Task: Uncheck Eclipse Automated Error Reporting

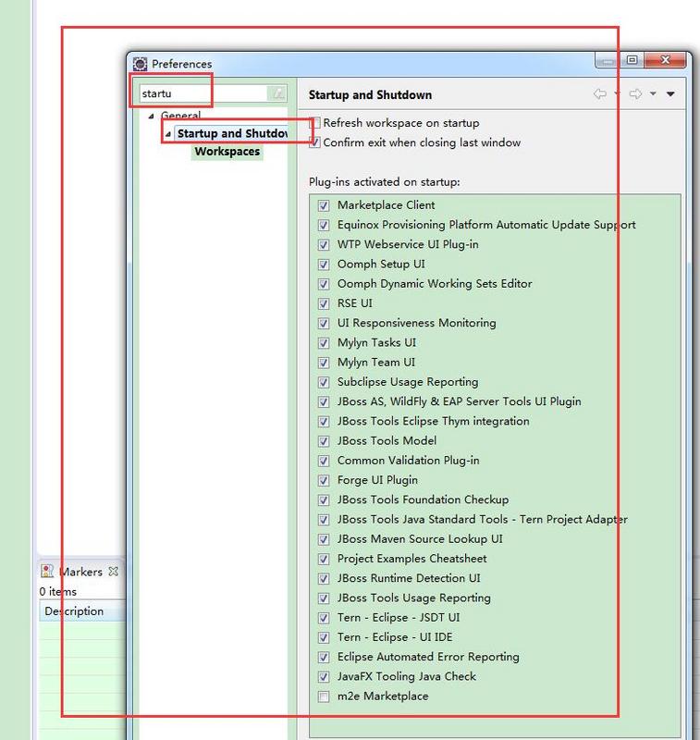Action: coord(324,658)
